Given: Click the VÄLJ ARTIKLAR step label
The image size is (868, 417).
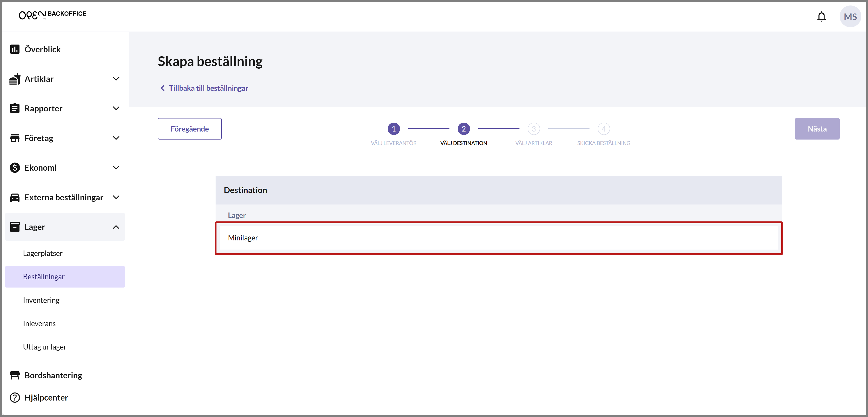Looking at the screenshot, I should tap(534, 143).
